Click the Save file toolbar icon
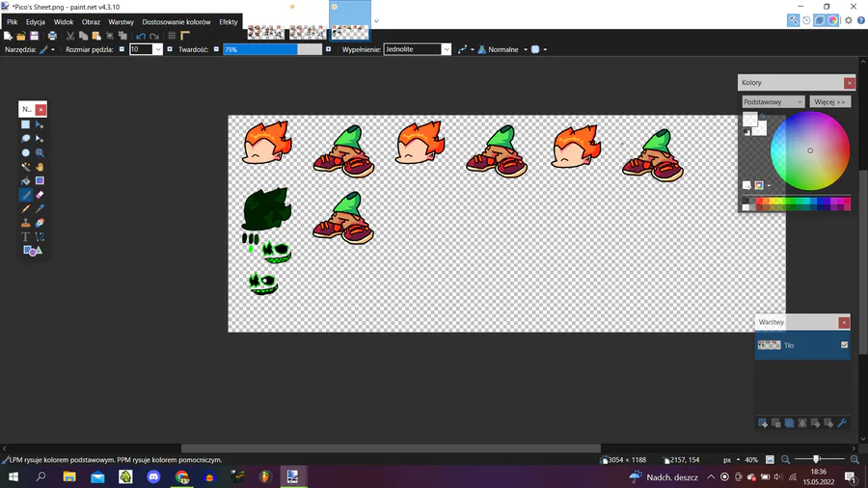Screen dimensions: 868x488 click(x=34, y=36)
